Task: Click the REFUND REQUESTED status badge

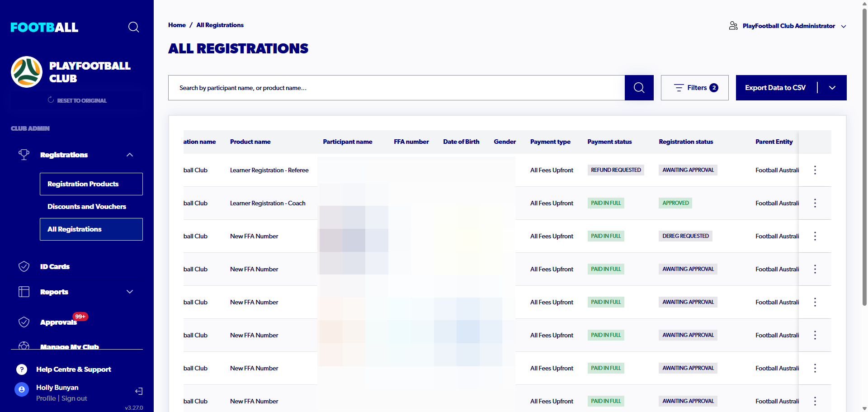Action: click(616, 170)
